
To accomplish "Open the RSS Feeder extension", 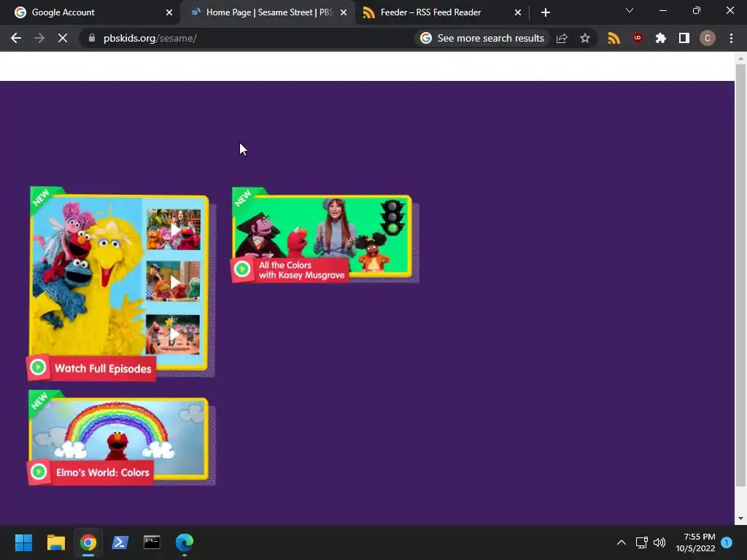I will coord(614,38).
